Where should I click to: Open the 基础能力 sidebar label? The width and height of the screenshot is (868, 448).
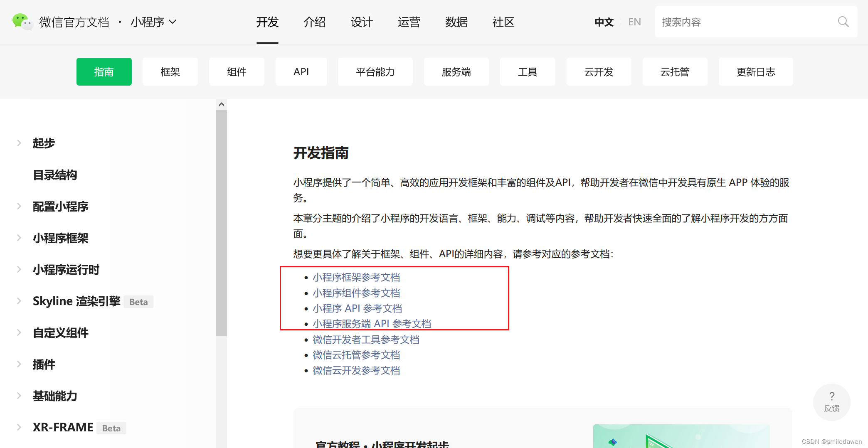(x=55, y=396)
